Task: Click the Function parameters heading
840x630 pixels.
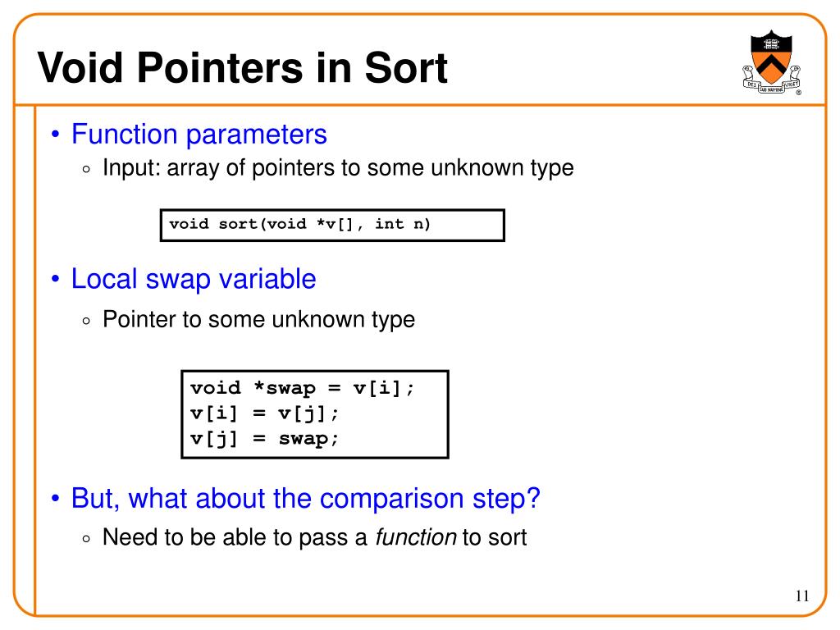Action: tap(199, 134)
